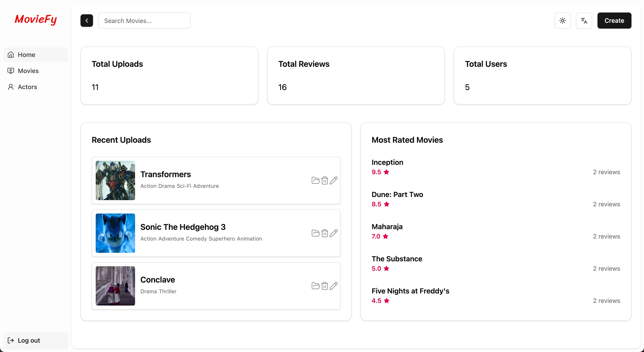Open Movies section in sidebar
This screenshot has height=352, width=644.
point(28,71)
